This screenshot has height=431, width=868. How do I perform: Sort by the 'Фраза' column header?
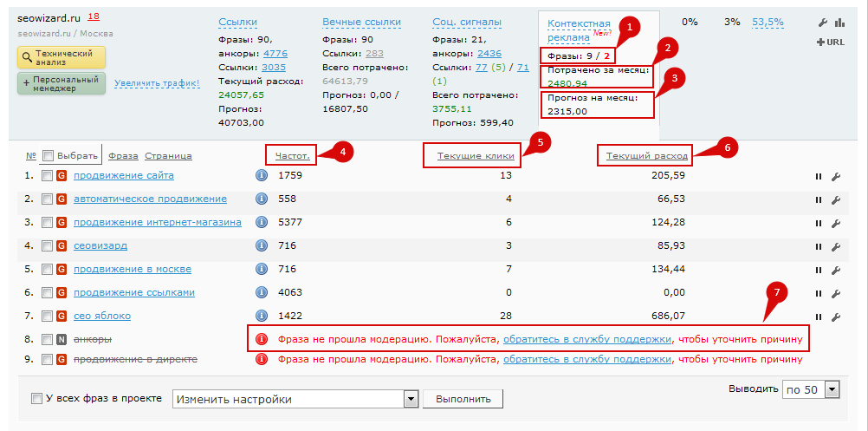point(124,156)
